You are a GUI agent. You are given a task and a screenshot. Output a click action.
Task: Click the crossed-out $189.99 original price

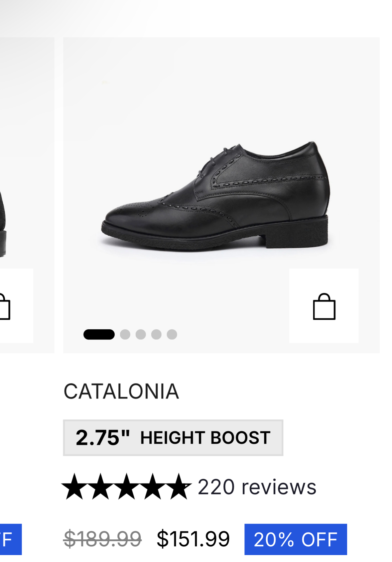tap(102, 539)
